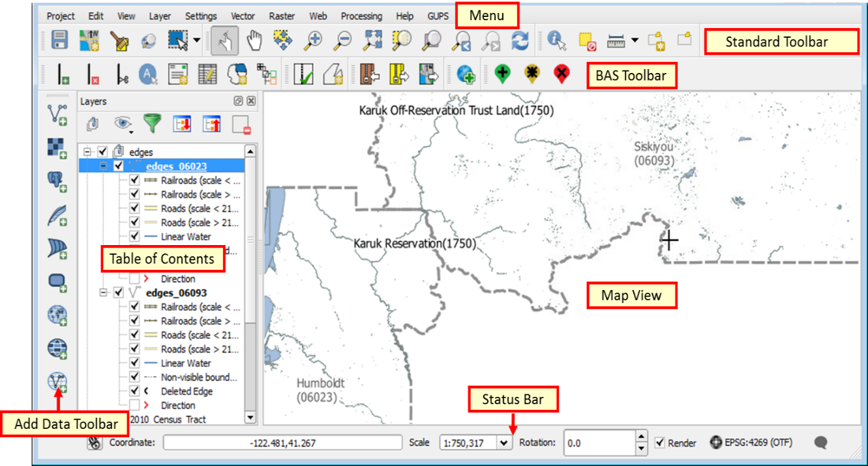Increase rotation with the up stepper arrow

coord(642,437)
